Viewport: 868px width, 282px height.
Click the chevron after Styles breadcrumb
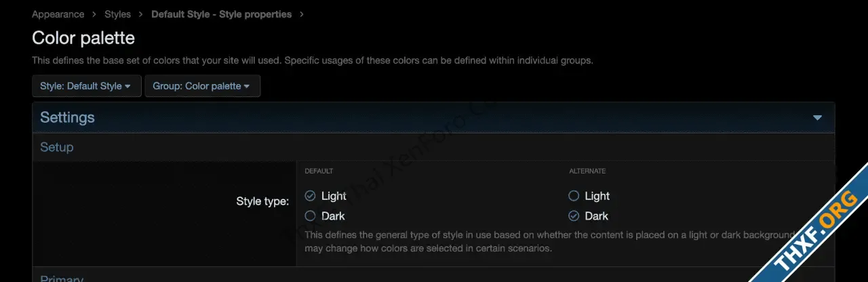tap(141, 14)
